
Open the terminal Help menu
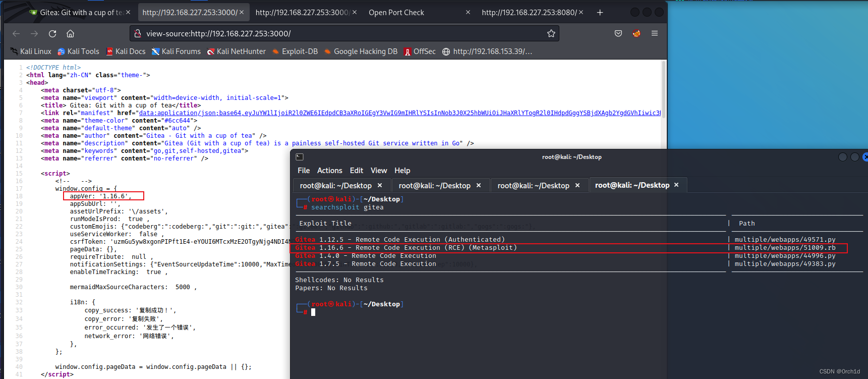tap(402, 171)
